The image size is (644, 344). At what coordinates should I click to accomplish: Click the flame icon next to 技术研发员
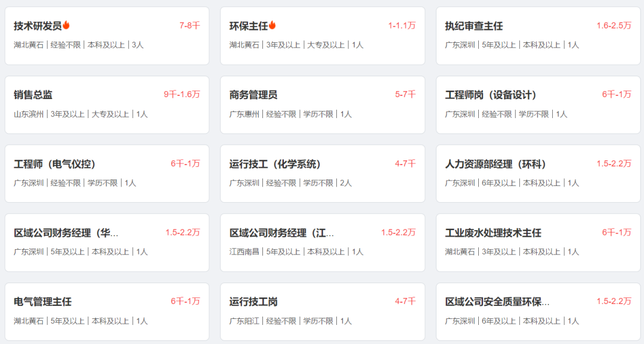pos(66,26)
